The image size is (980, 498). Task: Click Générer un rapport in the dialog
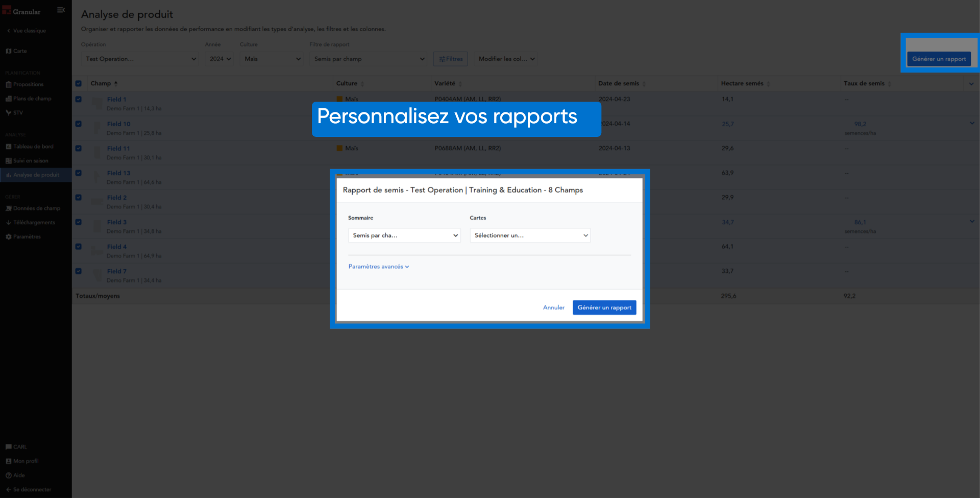pyautogui.click(x=604, y=307)
